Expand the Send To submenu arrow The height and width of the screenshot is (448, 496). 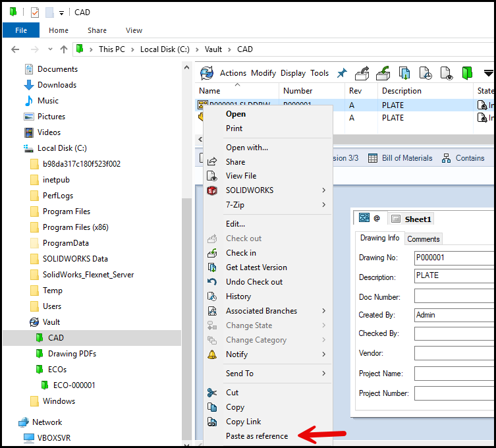324,374
